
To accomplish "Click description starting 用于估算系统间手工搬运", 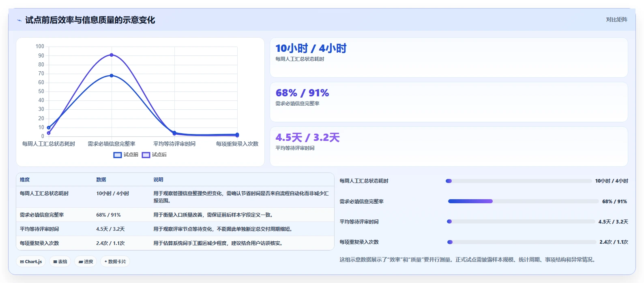I will pyautogui.click(x=218, y=243).
